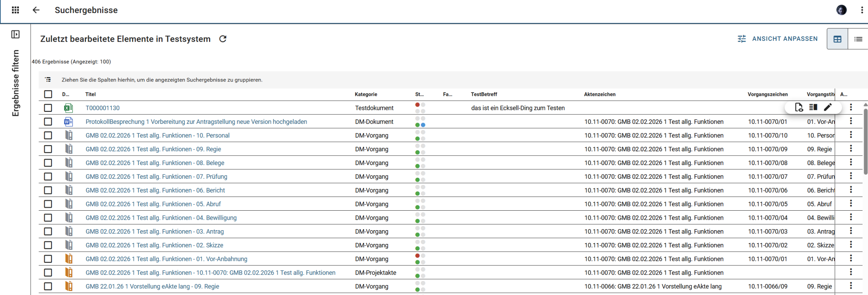Expand the 'Ergebnisse filtern' sidebar panel
This screenshot has height=295, width=868.
(15, 34)
